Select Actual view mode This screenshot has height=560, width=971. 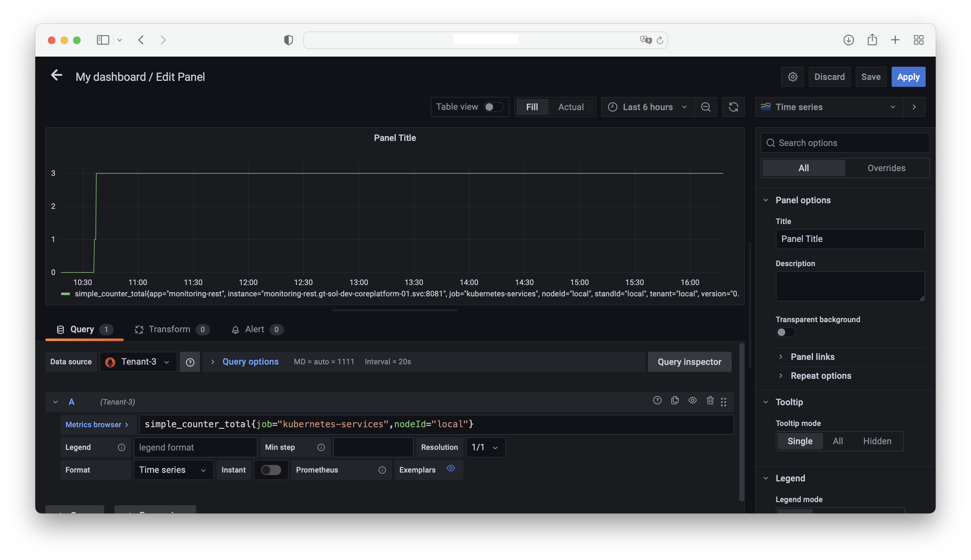[x=571, y=107]
